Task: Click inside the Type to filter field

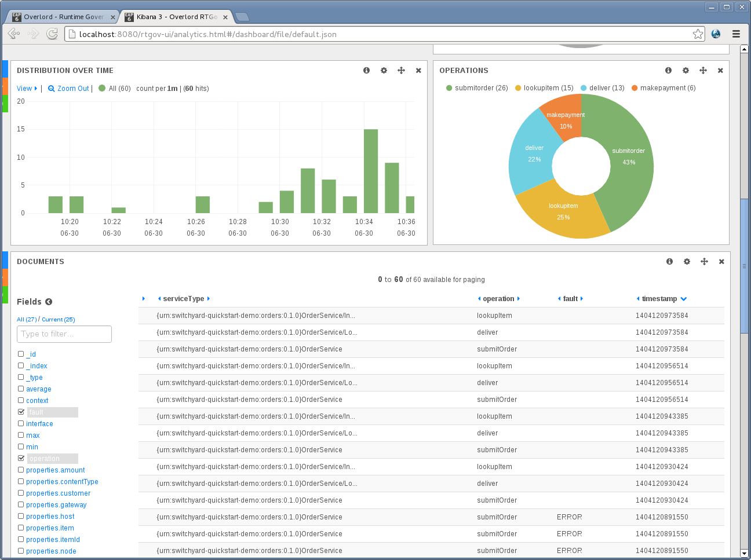Action: [64, 334]
